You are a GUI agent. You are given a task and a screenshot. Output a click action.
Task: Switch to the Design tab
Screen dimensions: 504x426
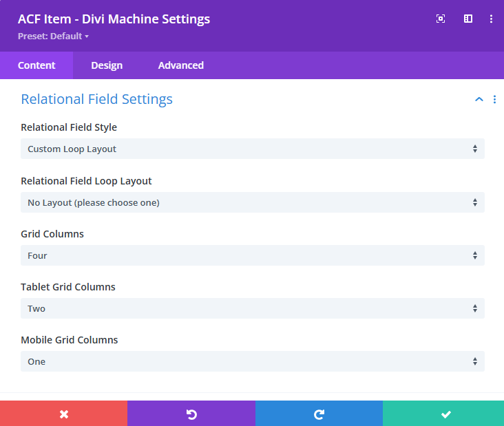[x=107, y=65]
